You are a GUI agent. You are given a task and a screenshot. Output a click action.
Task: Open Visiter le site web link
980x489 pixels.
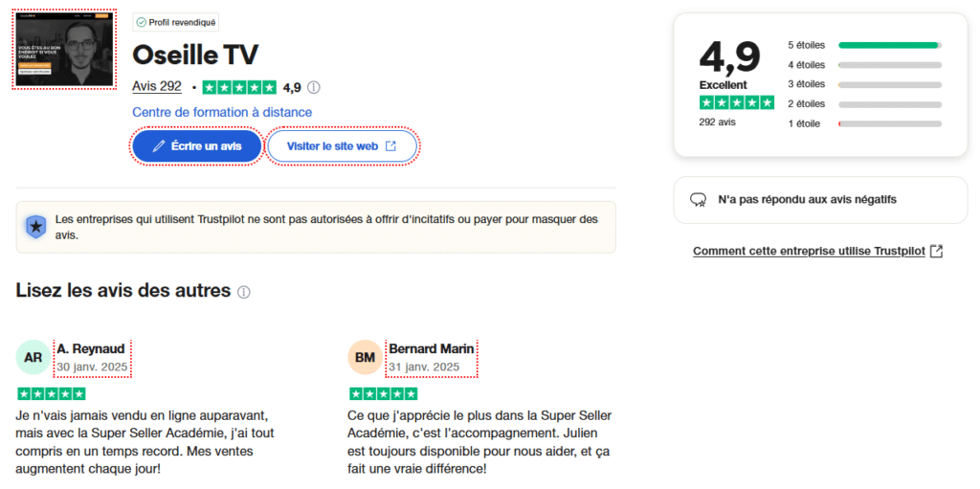(342, 146)
